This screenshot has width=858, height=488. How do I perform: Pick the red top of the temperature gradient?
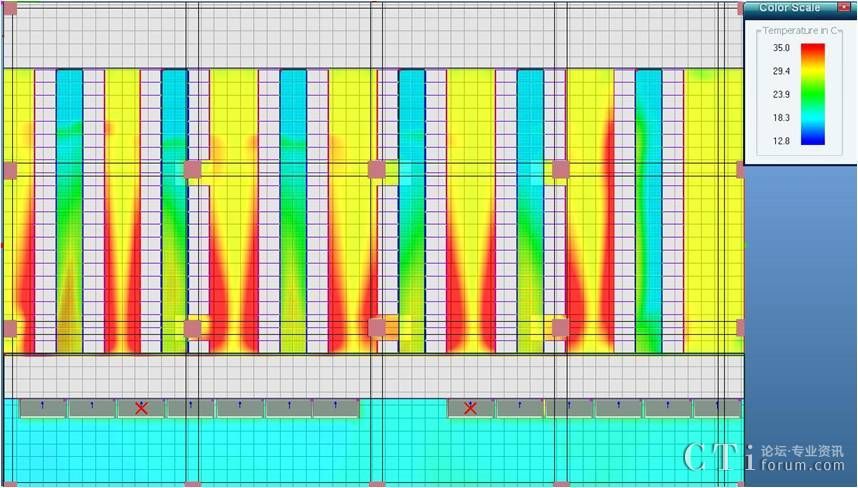click(812, 50)
